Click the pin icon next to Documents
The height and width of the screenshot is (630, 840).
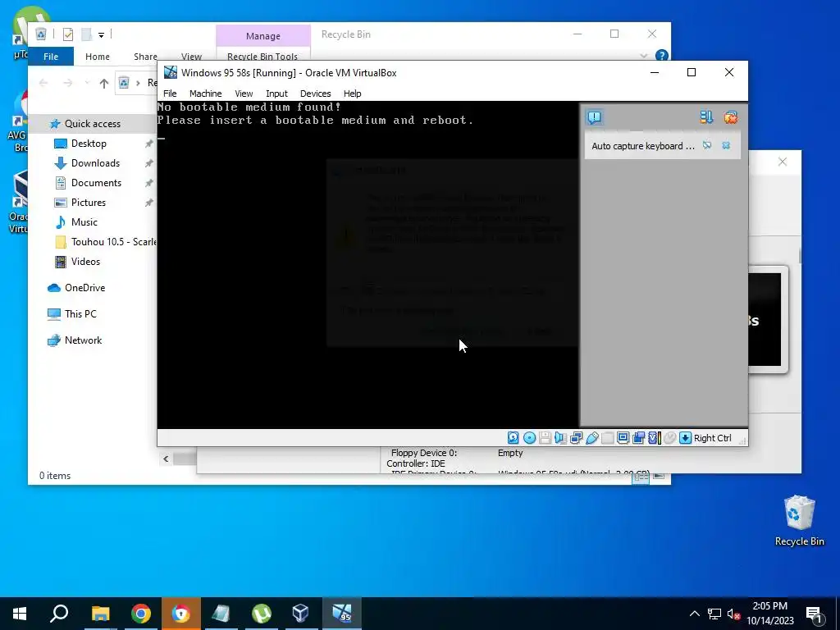[x=149, y=183]
